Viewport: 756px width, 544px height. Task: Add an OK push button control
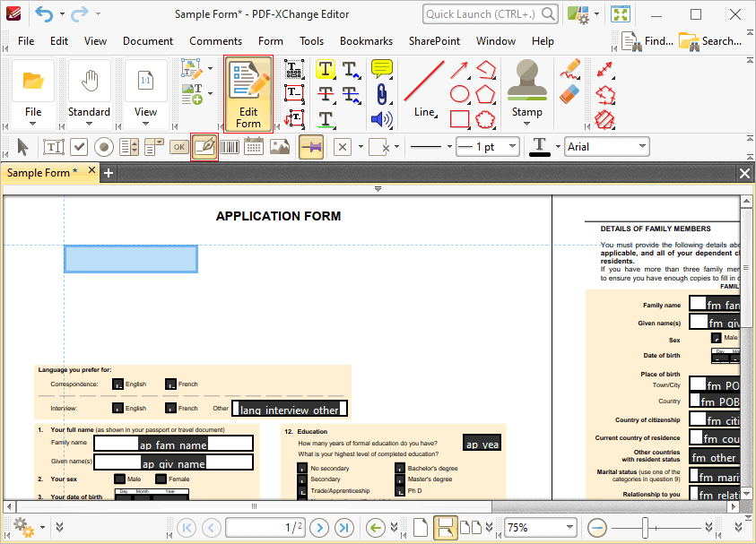click(179, 147)
